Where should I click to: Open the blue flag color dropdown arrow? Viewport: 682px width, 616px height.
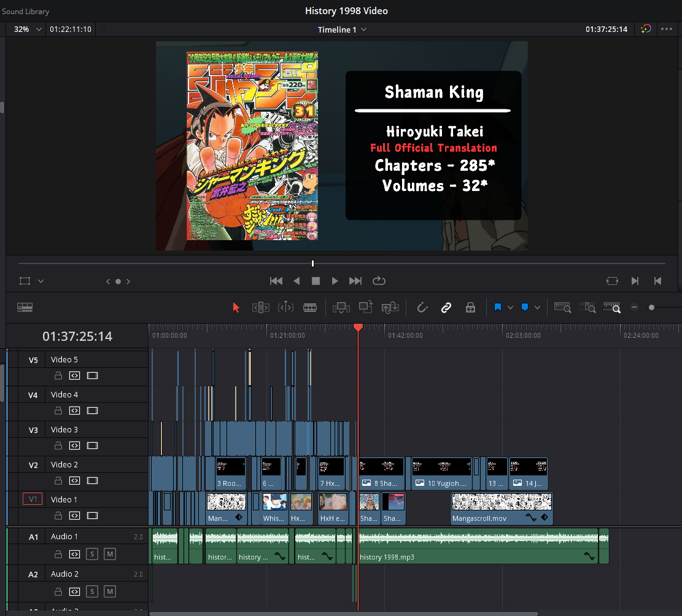tap(510, 308)
